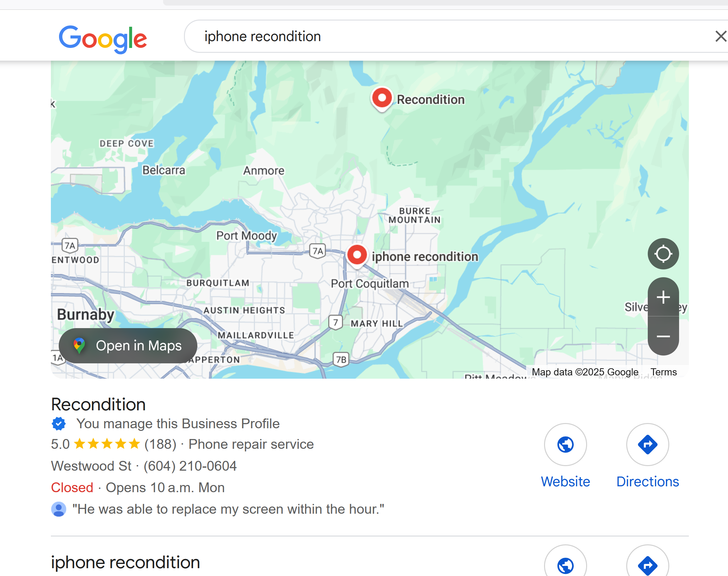Click the Website text link
Viewport: 728px width, 576px height.
[565, 481]
